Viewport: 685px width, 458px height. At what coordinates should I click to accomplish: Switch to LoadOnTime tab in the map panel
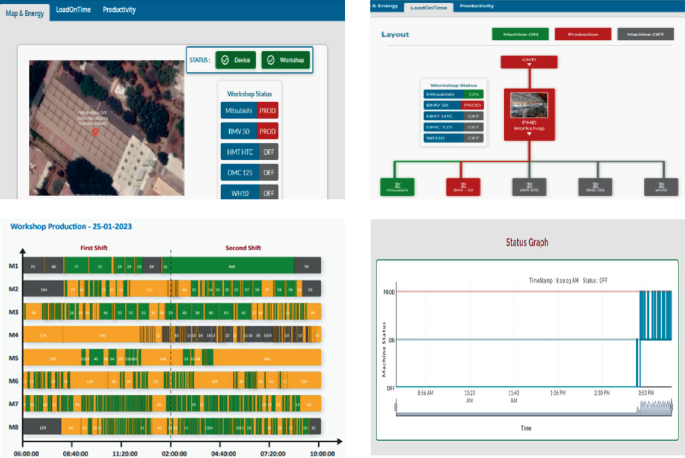73,10
